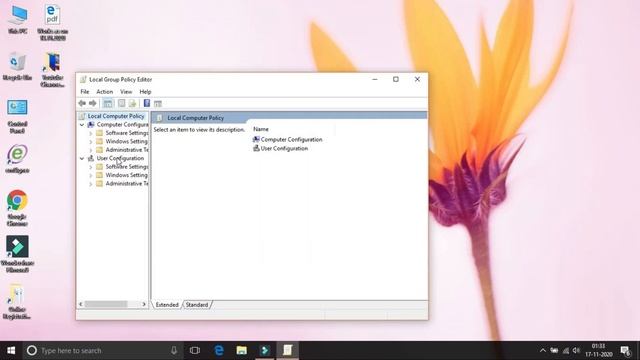Viewport: 640px width, 360px height.
Task: Open the notification center icon
Action: coord(626,351)
